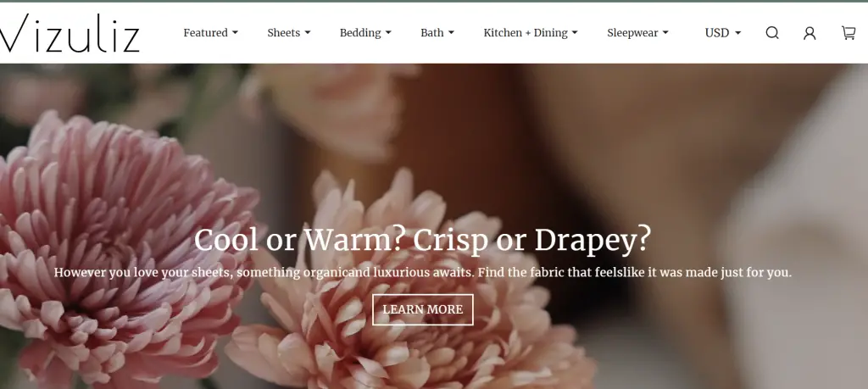The height and width of the screenshot is (389, 868).
Task: Expand the Bedding dropdown arrow
Action: [388, 33]
